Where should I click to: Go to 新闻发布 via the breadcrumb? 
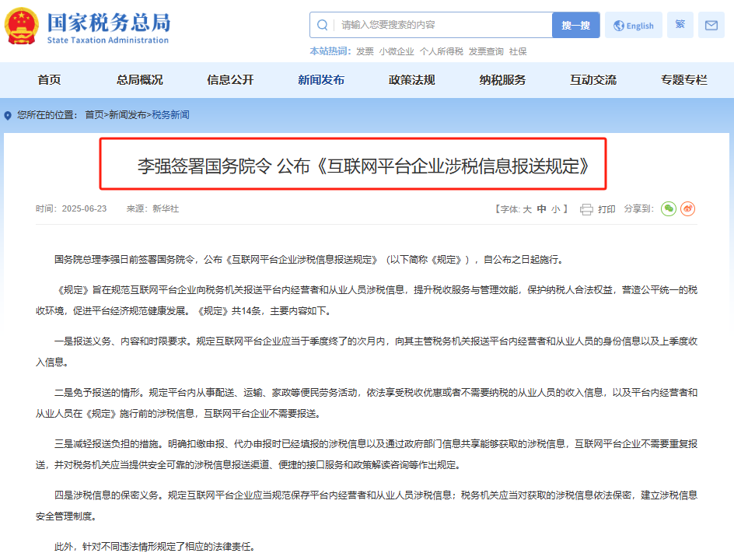point(129,113)
